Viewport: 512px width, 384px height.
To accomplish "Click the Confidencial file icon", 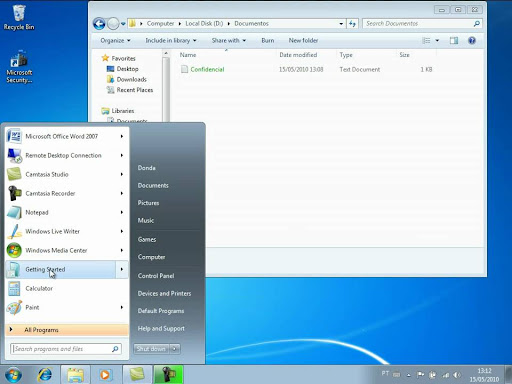I will pyautogui.click(x=184, y=69).
